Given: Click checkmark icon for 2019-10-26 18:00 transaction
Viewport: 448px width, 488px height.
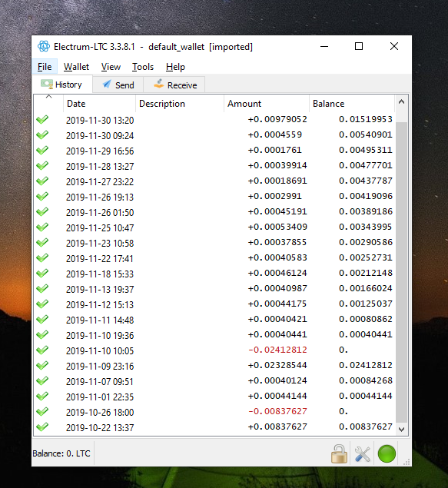Looking at the screenshot, I should [42, 412].
